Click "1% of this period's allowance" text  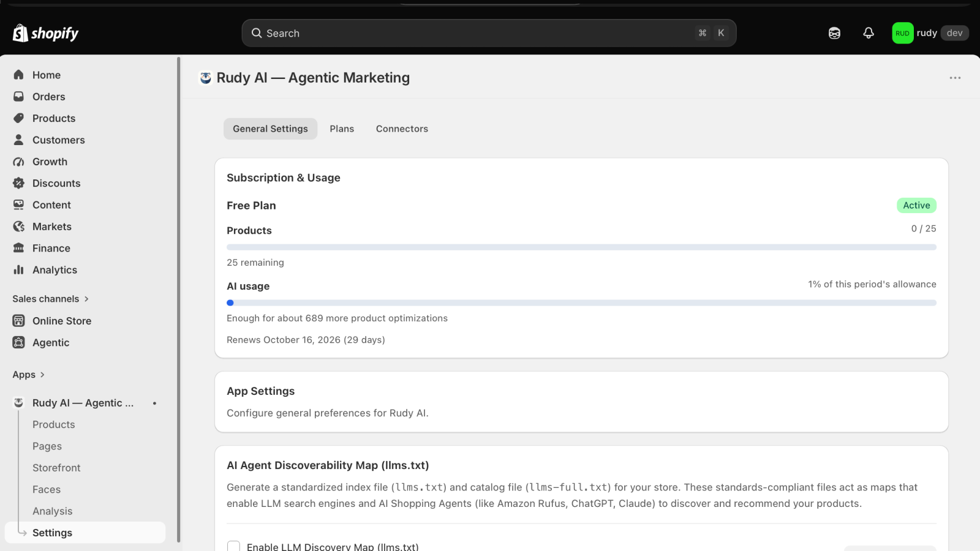coord(872,284)
